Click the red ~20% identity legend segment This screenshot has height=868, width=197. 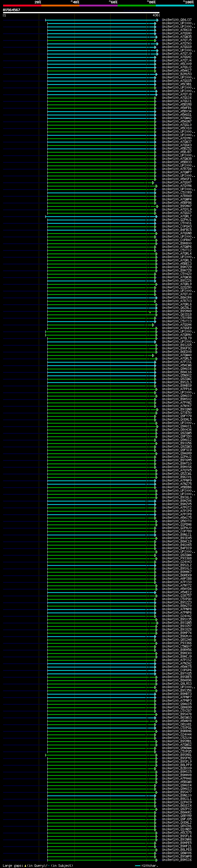pyautogui.click(x=22, y=6)
